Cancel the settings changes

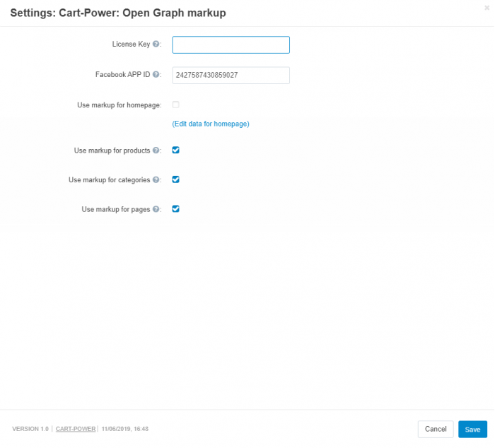tap(436, 429)
